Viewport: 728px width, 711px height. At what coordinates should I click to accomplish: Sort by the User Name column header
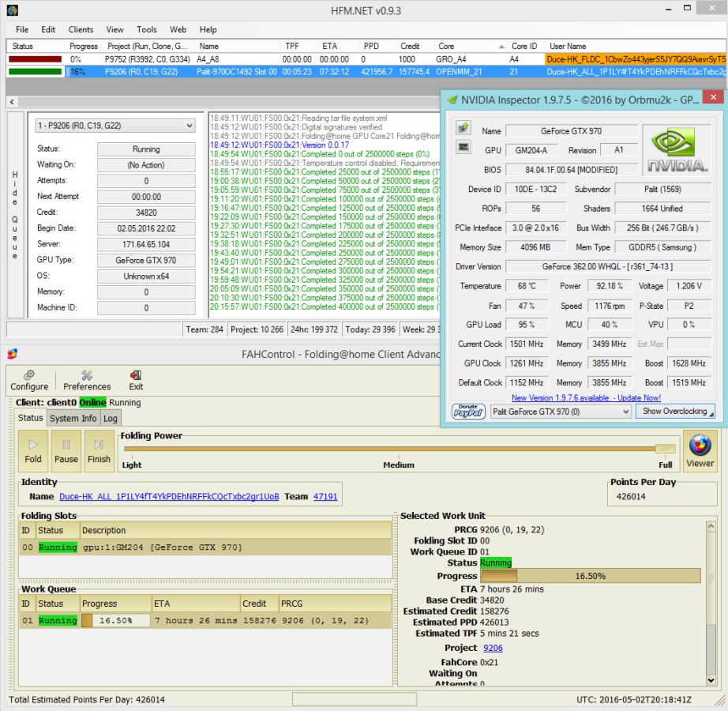pyautogui.click(x=635, y=46)
